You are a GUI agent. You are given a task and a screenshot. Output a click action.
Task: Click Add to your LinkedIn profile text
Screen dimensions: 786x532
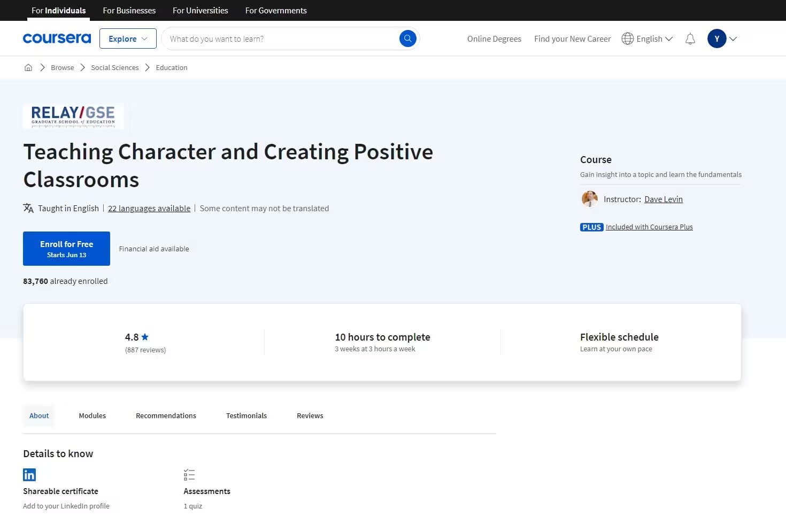point(66,506)
